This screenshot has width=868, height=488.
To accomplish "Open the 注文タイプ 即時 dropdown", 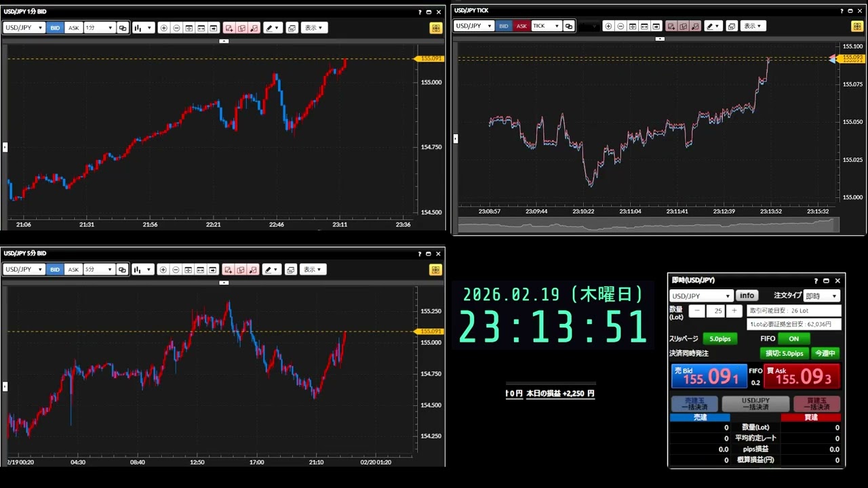I will [821, 296].
